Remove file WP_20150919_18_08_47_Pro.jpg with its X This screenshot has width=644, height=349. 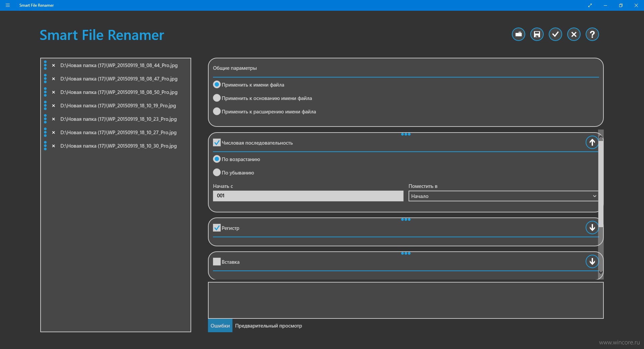coord(53,79)
